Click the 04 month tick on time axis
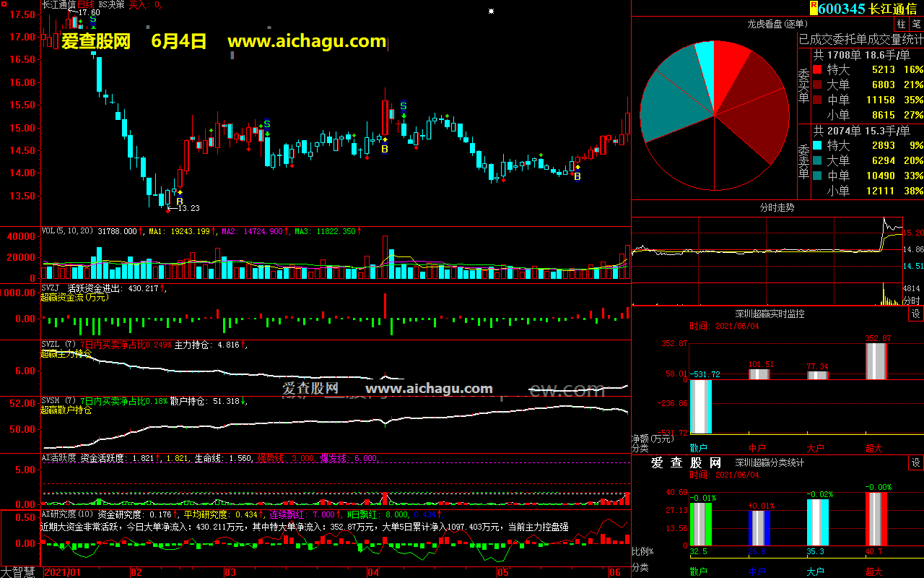 (x=372, y=572)
